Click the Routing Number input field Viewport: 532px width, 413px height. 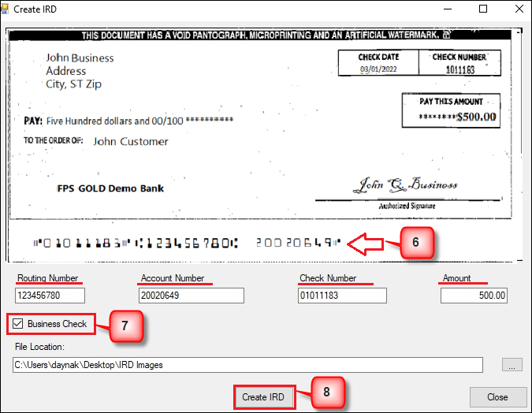coord(50,296)
